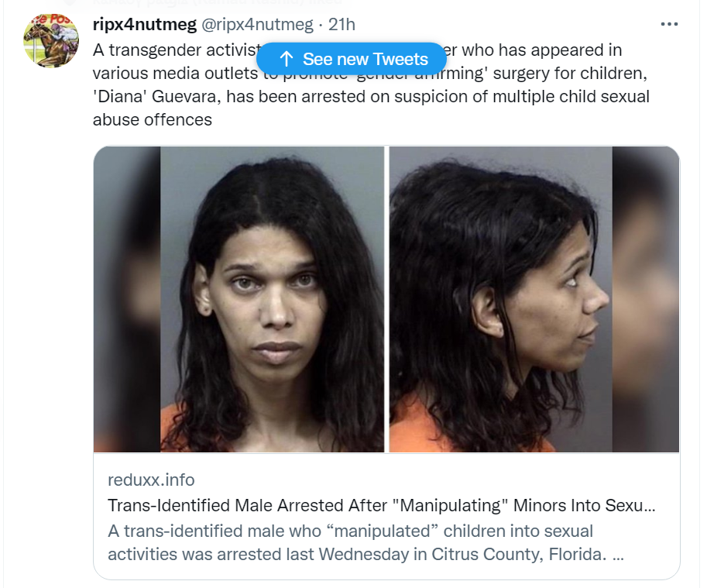The height and width of the screenshot is (588, 714).
Task: Click the reduxx.info domain label
Action: pyautogui.click(x=151, y=480)
